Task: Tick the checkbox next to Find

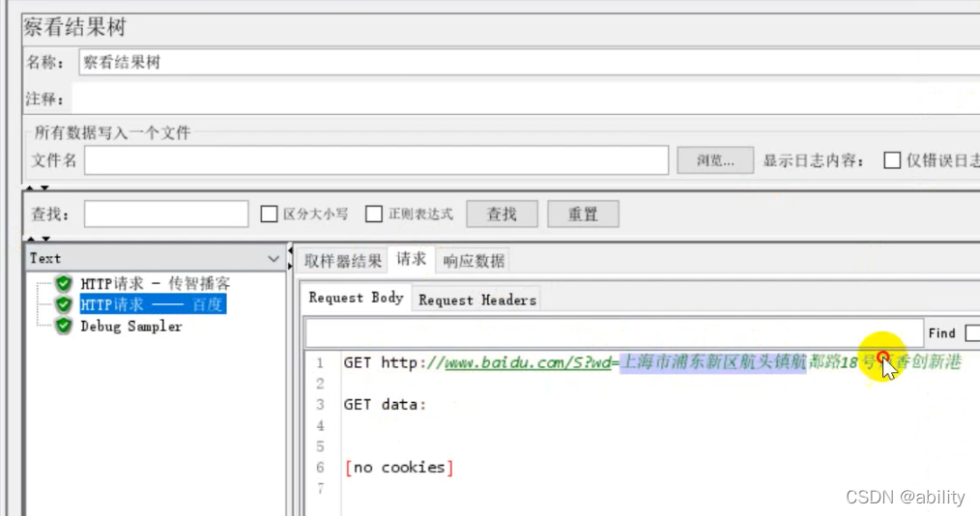Action: coord(972,333)
